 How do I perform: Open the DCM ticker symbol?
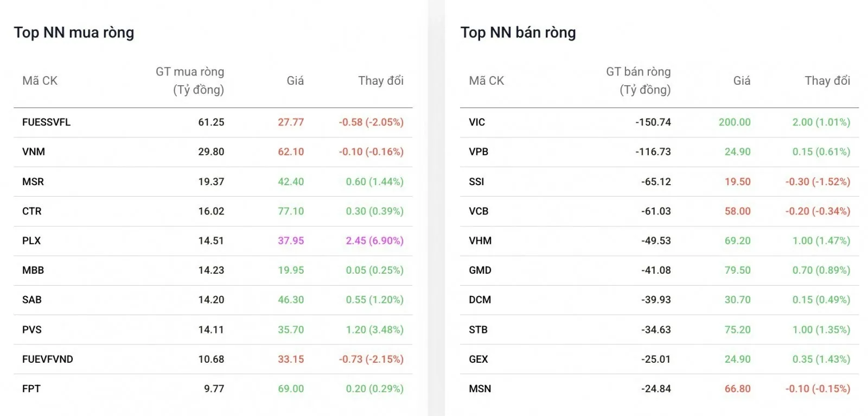[x=480, y=300]
